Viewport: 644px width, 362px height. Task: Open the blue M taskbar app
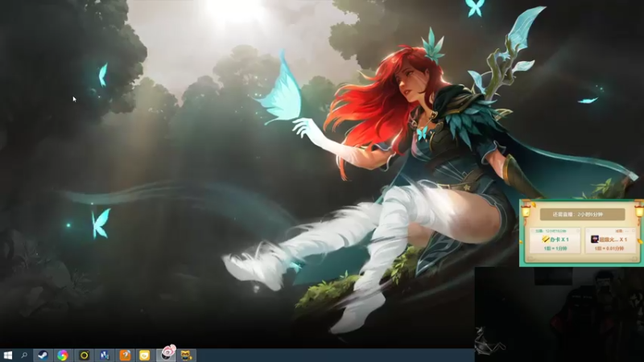click(x=105, y=355)
